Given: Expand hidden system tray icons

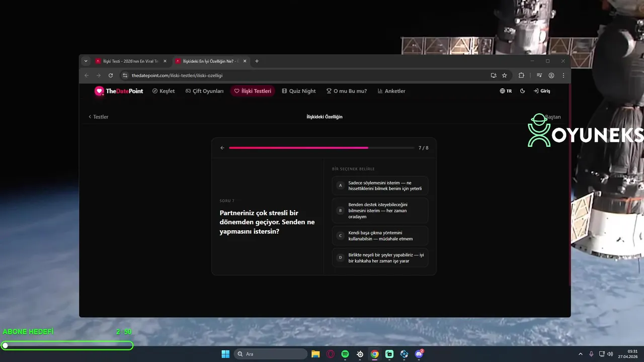Looking at the screenshot, I should point(580,354).
